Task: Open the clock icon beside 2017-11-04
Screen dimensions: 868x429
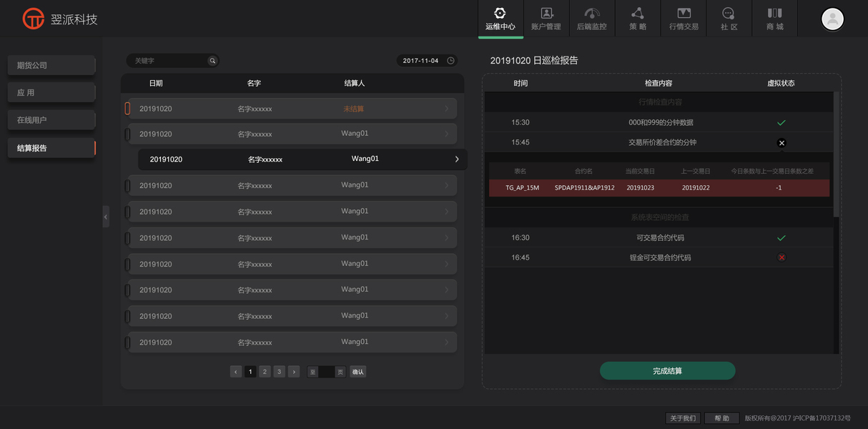Action: click(450, 61)
